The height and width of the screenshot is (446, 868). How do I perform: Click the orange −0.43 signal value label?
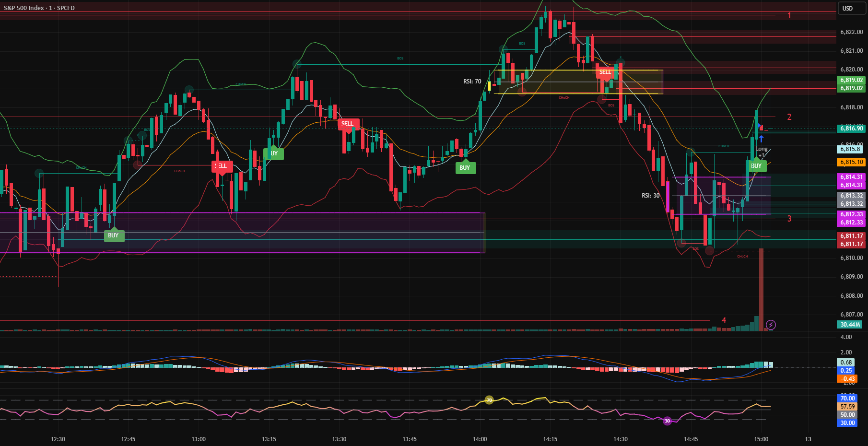tap(847, 379)
